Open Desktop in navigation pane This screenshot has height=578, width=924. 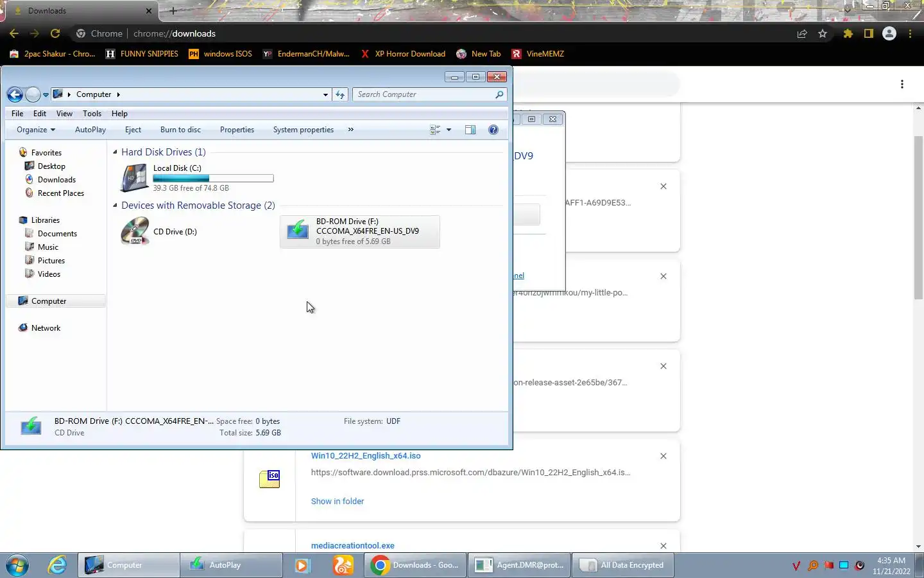pos(51,166)
